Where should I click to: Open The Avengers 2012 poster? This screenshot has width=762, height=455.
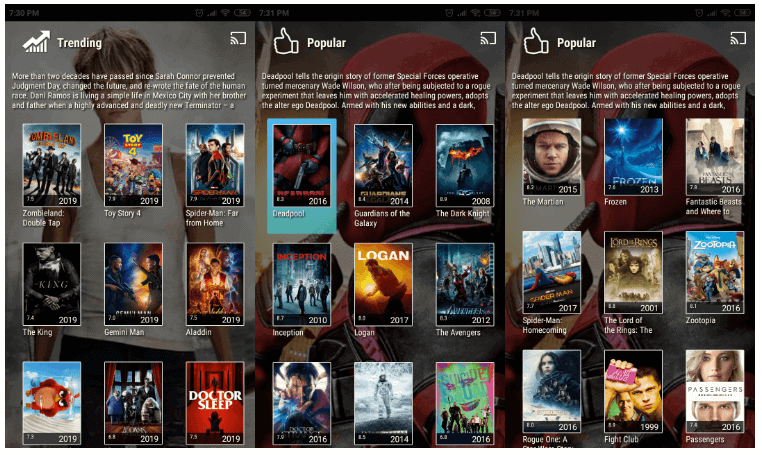[465, 284]
